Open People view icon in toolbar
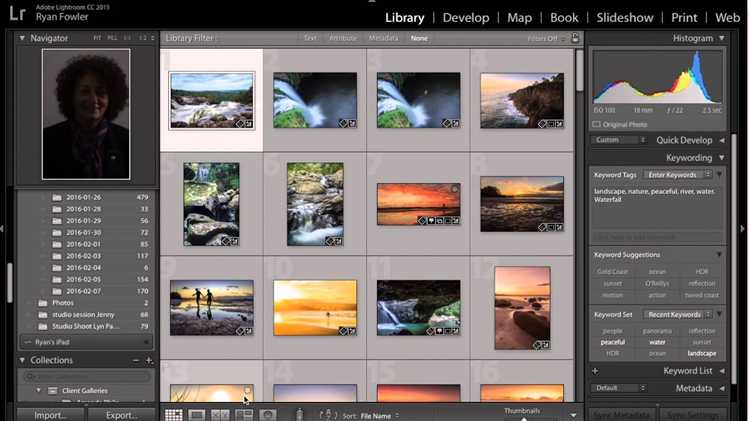750x421 pixels. 267,415
